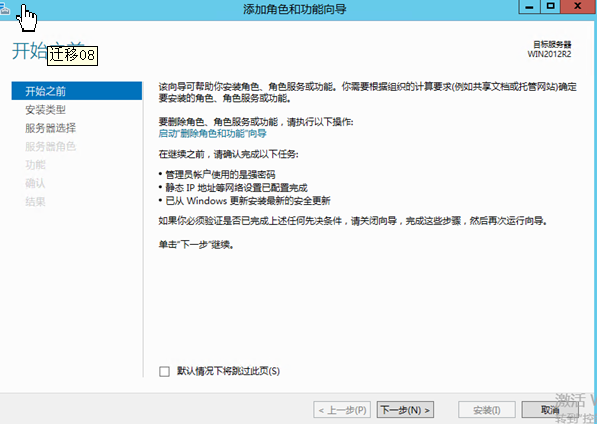This screenshot has height=424, width=597.
Task: Click the 添加角色和功能向导 title text
Action: [x=295, y=9]
